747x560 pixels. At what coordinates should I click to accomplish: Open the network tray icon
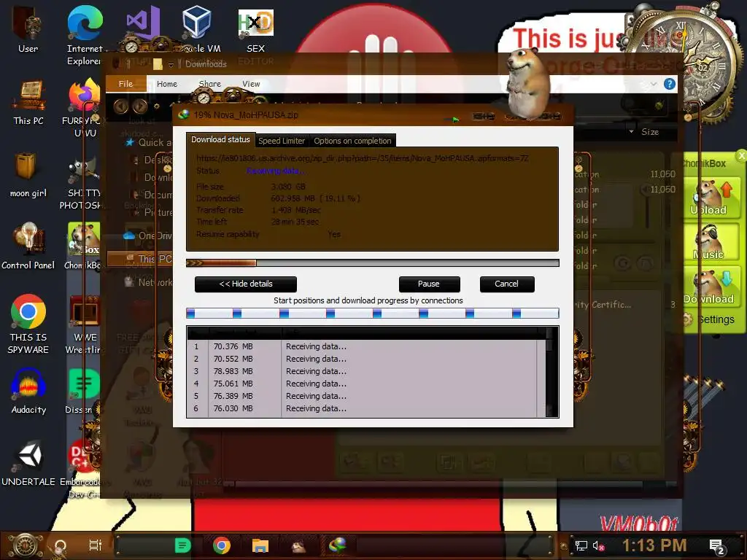[x=581, y=545]
